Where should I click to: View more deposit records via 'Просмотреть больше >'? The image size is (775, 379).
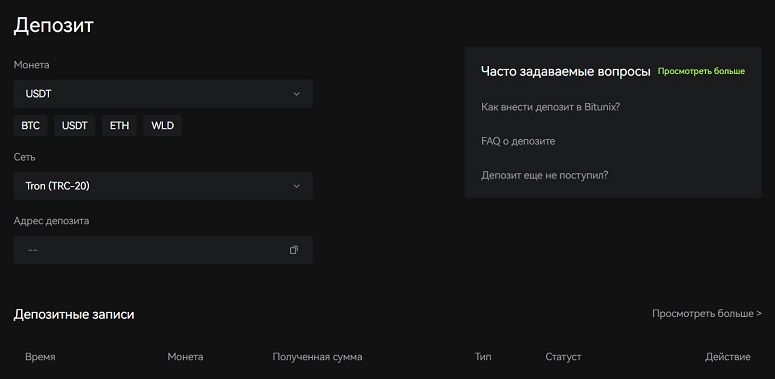[707, 313]
